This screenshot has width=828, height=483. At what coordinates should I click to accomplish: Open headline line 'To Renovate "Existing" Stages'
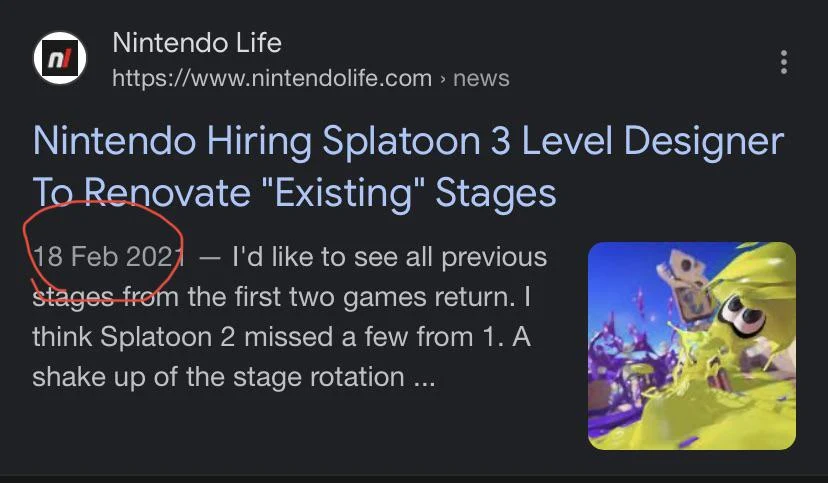pos(293,191)
